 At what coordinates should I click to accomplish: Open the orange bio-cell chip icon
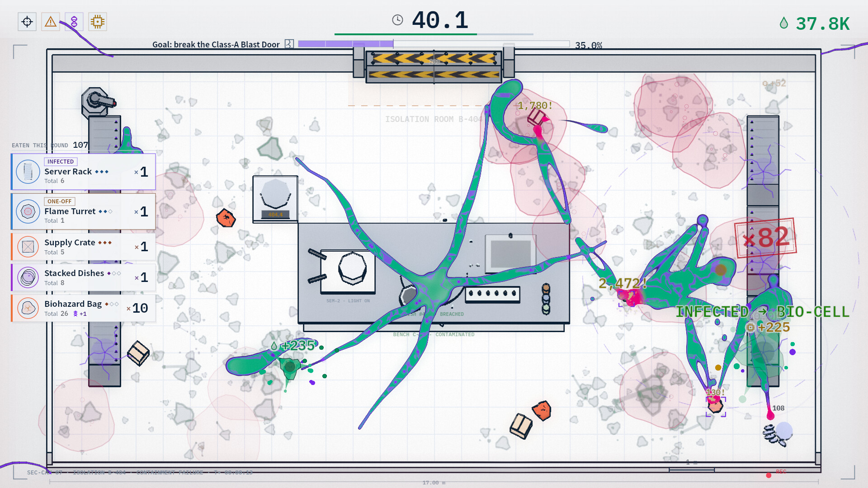pos(98,22)
